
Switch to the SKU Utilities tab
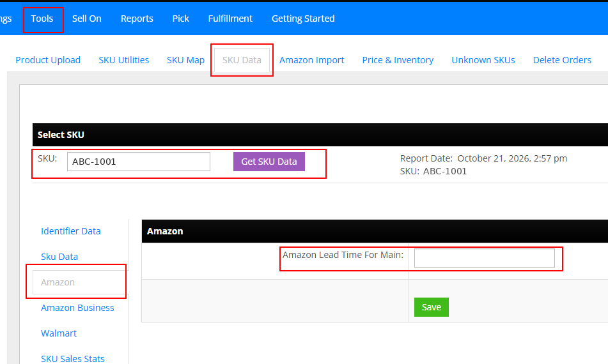click(x=123, y=60)
